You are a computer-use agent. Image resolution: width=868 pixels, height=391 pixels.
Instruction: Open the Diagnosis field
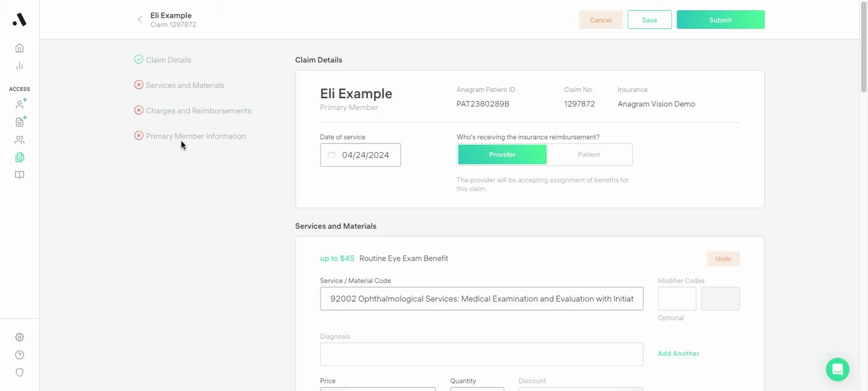pos(482,354)
